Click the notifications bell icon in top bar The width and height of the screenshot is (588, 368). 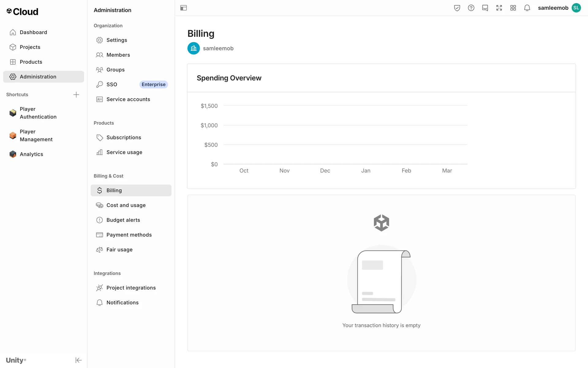coord(527,8)
